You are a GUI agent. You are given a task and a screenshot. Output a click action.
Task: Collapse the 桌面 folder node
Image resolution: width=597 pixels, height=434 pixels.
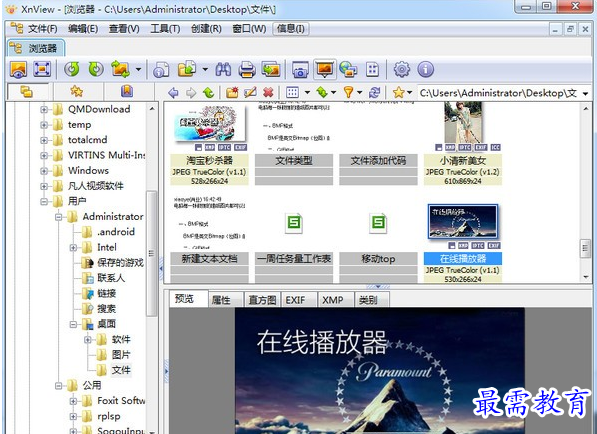tap(73, 324)
